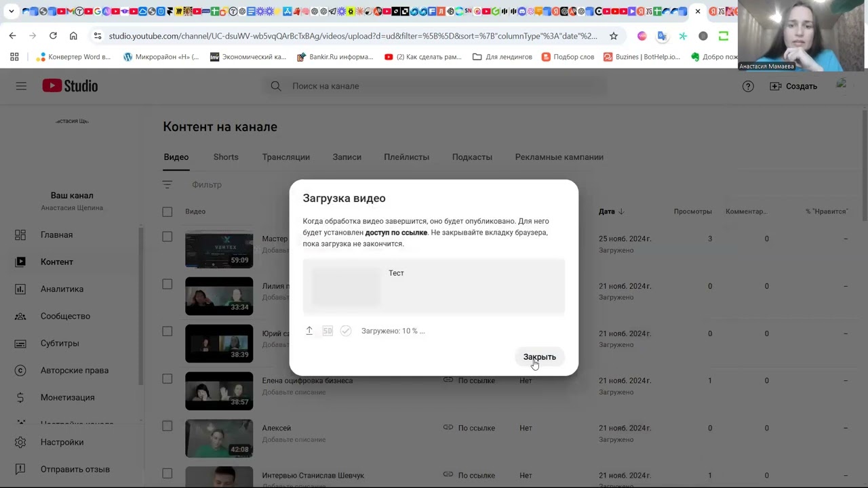The height and width of the screenshot is (488, 868).
Task: Open the browser tab search dropdown arrow
Action: tap(11, 12)
